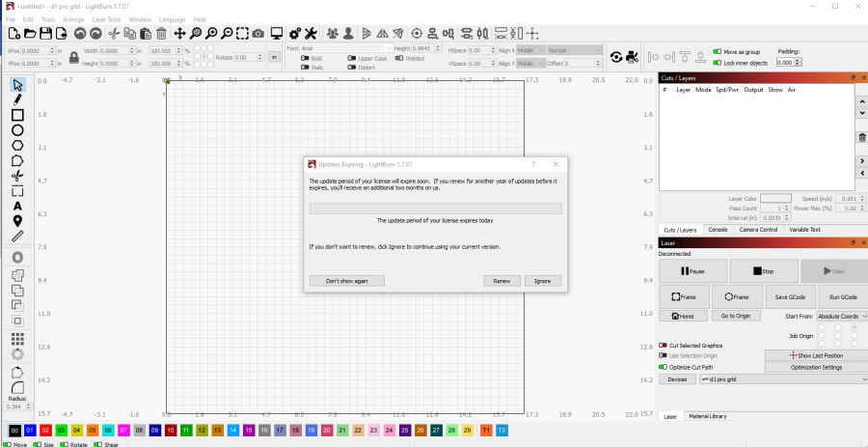Select the Draw Lines pencil tool
Viewport: 868px width, 447px height.
click(x=17, y=99)
